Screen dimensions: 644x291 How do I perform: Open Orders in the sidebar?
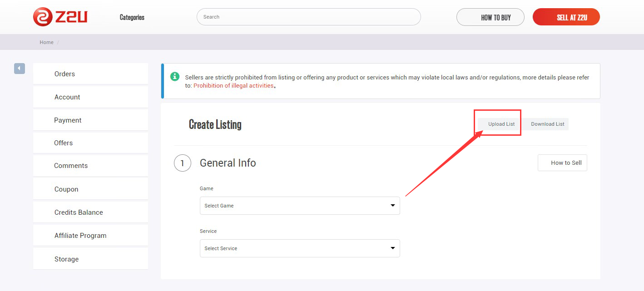[x=64, y=74]
